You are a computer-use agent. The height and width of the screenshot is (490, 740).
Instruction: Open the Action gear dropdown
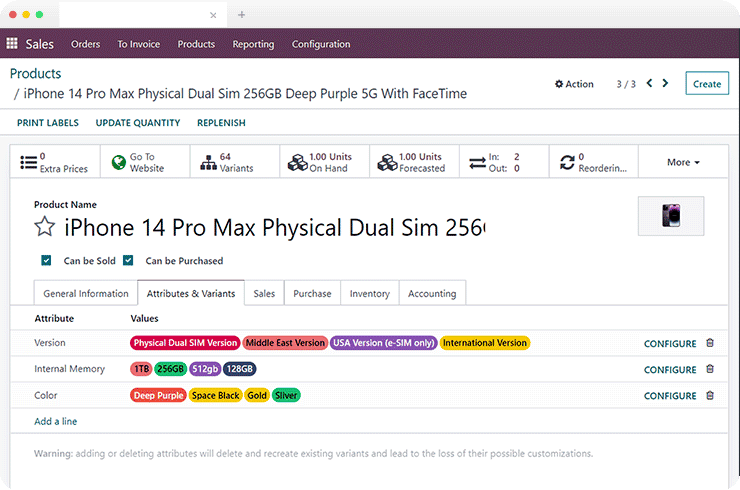click(x=574, y=84)
